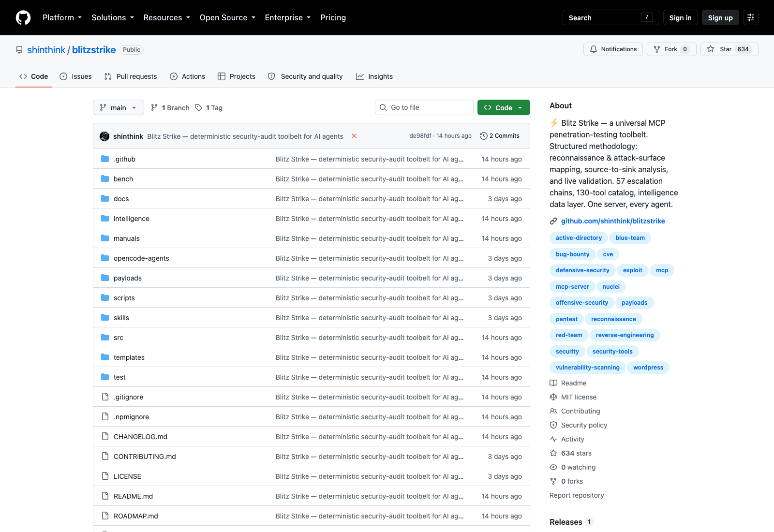Switch to the Issues tab
This screenshot has width=774, height=532.
point(76,76)
